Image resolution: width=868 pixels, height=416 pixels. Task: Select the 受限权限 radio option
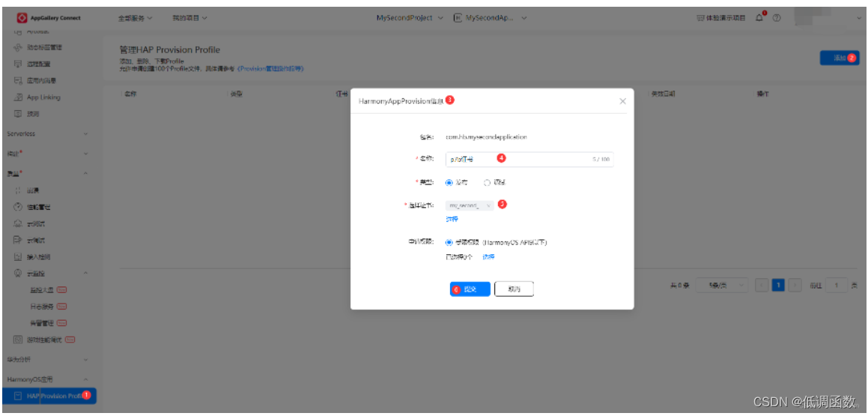[449, 243]
